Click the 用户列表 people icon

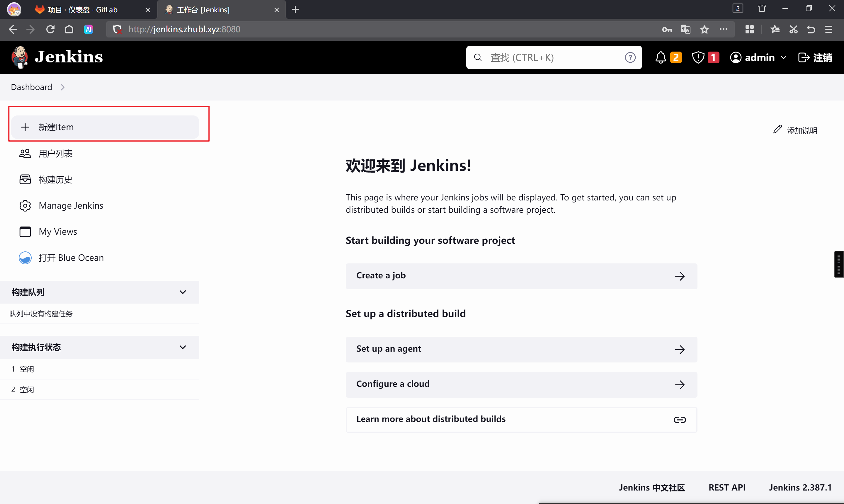(x=25, y=154)
